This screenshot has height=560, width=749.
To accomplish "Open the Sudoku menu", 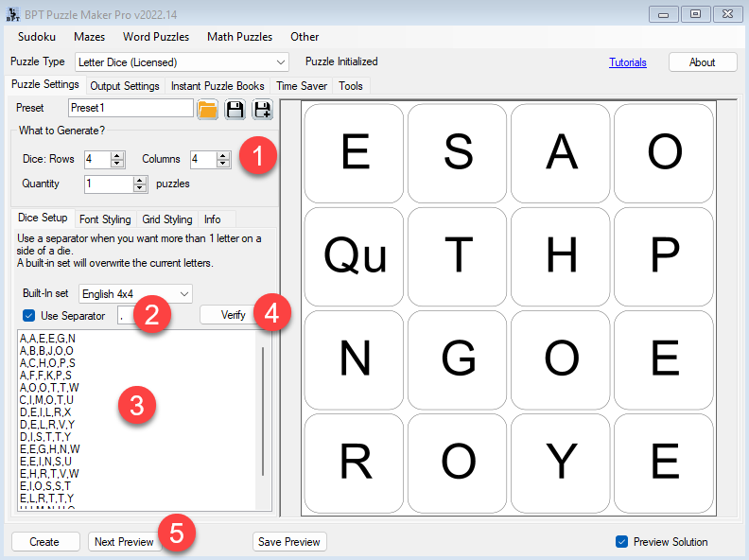I will (x=37, y=37).
